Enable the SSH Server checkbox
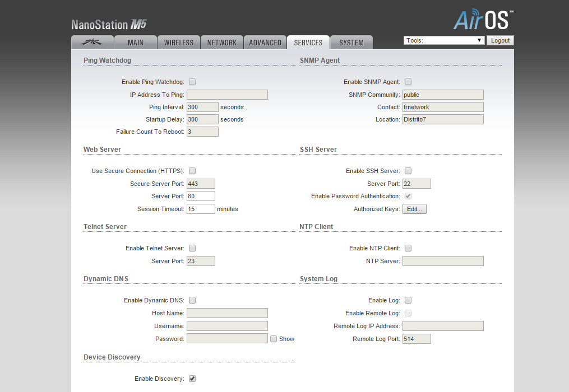The height and width of the screenshot is (392, 569). coord(408,171)
